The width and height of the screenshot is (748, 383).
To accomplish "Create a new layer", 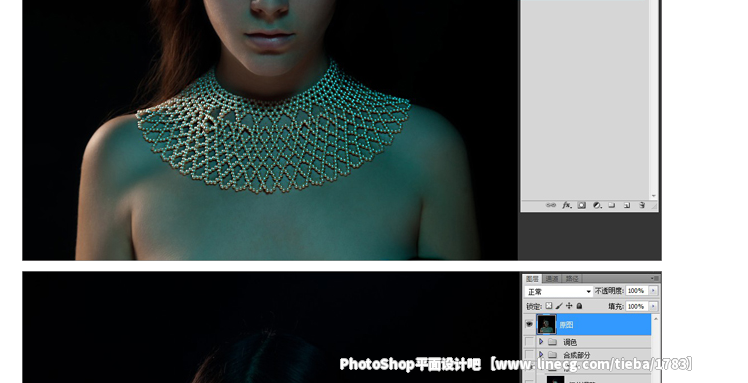I will point(627,205).
